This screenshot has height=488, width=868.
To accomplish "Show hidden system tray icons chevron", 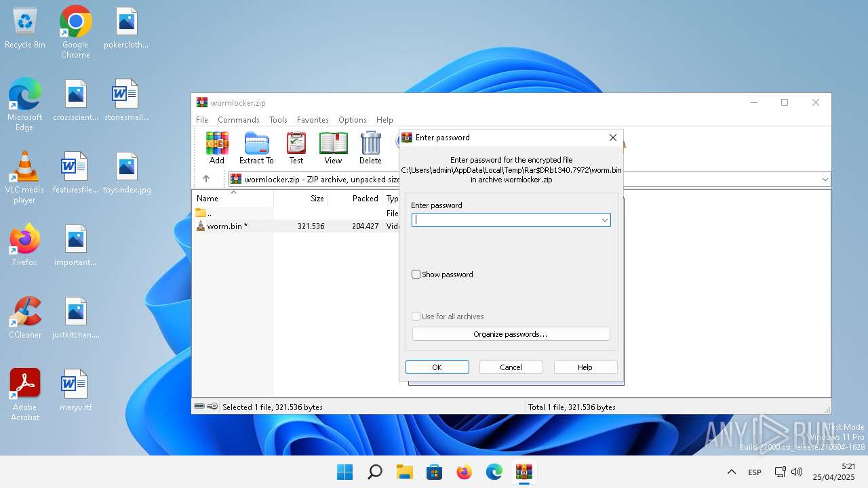I will (731, 472).
